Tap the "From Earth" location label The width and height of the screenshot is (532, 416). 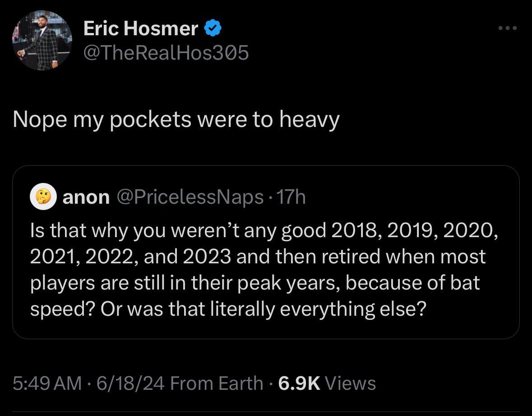pos(217,383)
